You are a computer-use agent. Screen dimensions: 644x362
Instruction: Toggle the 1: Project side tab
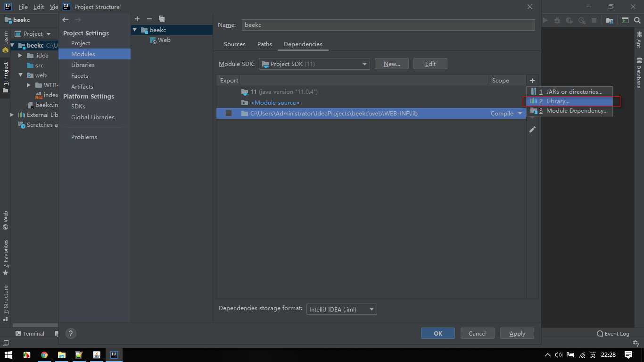pyautogui.click(x=5, y=78)
